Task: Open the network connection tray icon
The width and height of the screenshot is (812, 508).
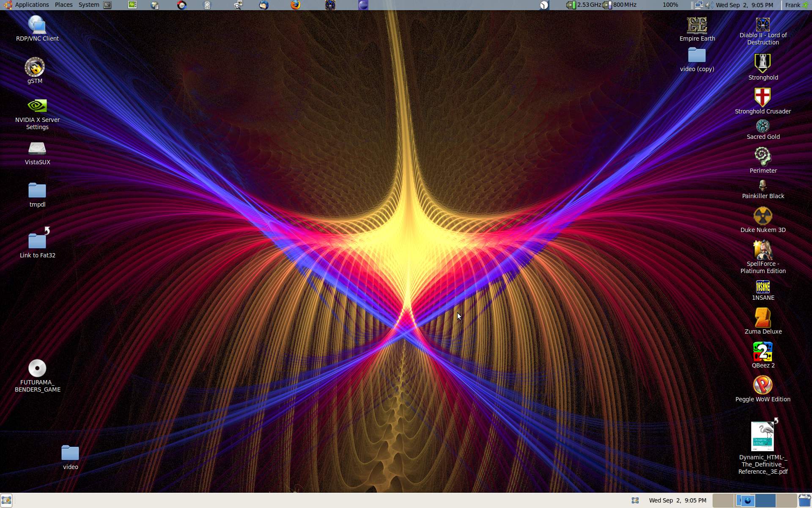Action: click(x=699, y=5)
